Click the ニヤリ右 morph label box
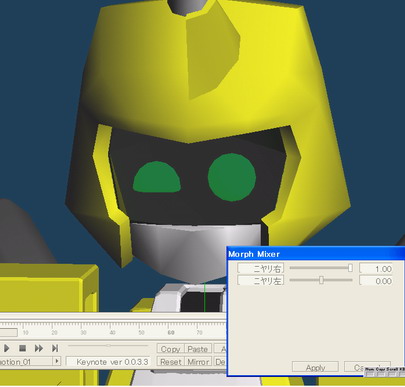Screen dimensions: 405x387 tap(261, 269)
